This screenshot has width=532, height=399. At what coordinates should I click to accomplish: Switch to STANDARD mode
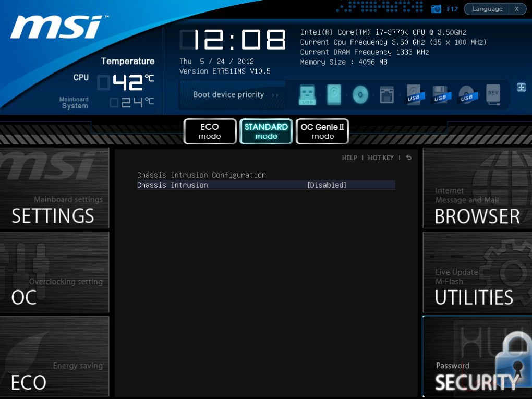click(x=266, y=131)
